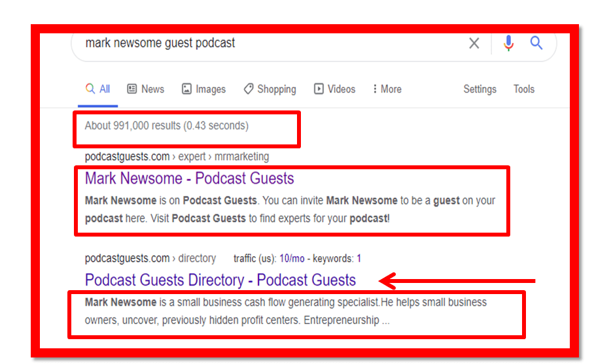
Task: Open the Videos tab
Action: [x=334, y=89]
